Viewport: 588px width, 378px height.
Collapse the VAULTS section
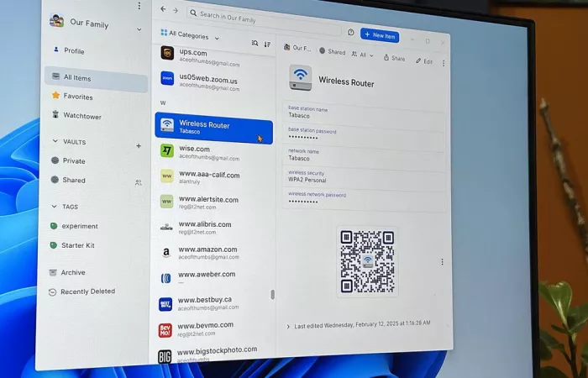click(55, 141)
